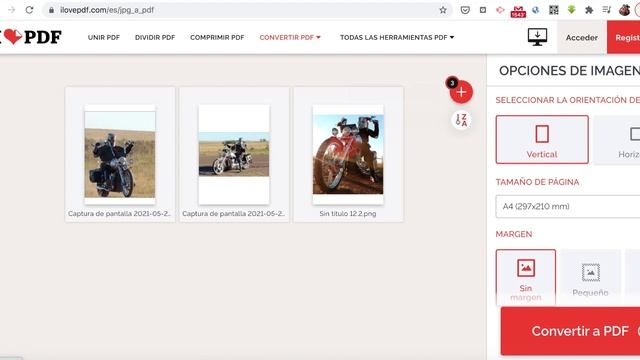Open the browser profile avatar
This screenshot has width=640, height=360.
click(x=624, y=10)
